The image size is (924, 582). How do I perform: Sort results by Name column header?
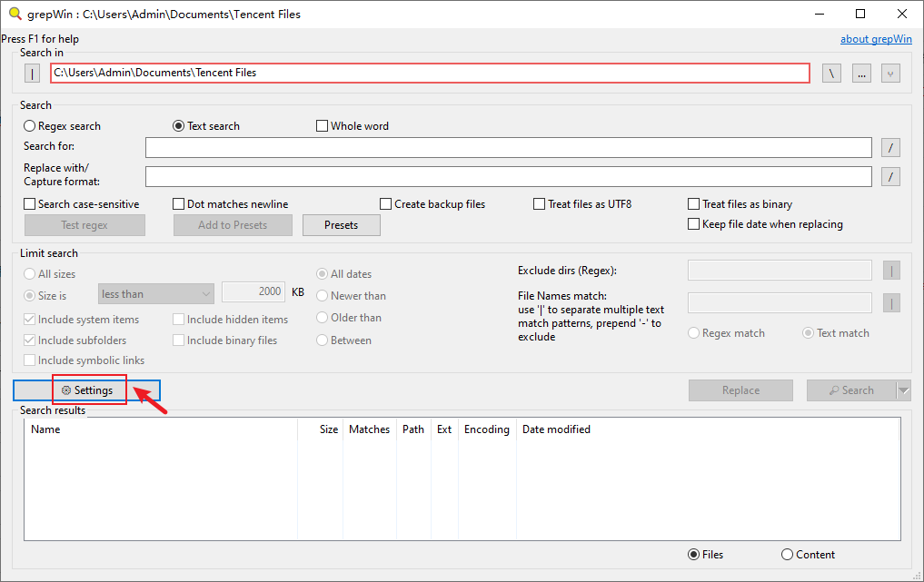[161, 429]
